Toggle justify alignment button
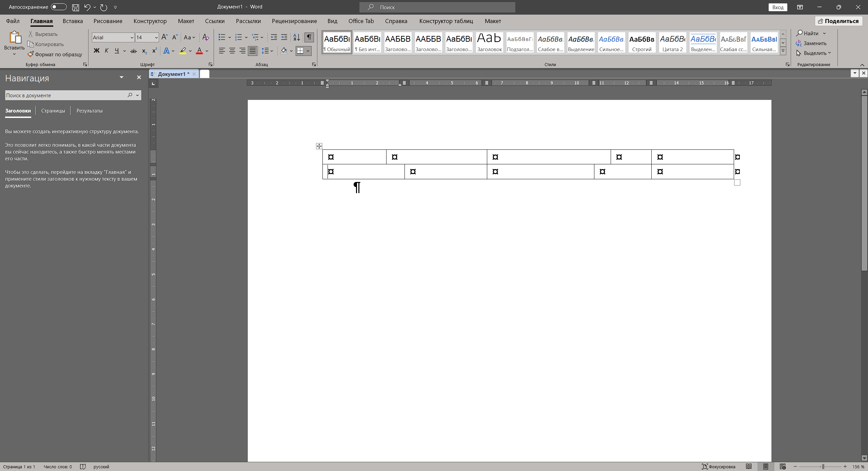This screenshot has height=471, width=868. pos(253,51)
